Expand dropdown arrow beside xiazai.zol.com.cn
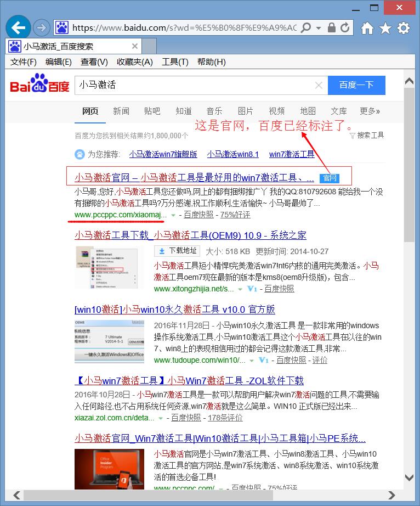The image size is (420, 506). pyautogui.click(x=161, y=418)
